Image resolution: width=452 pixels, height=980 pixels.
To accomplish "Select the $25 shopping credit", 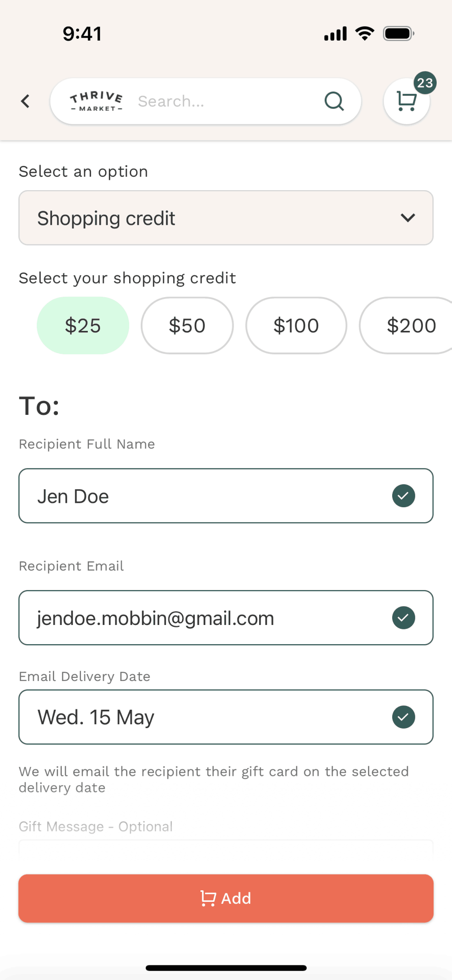I will point(83,326).
